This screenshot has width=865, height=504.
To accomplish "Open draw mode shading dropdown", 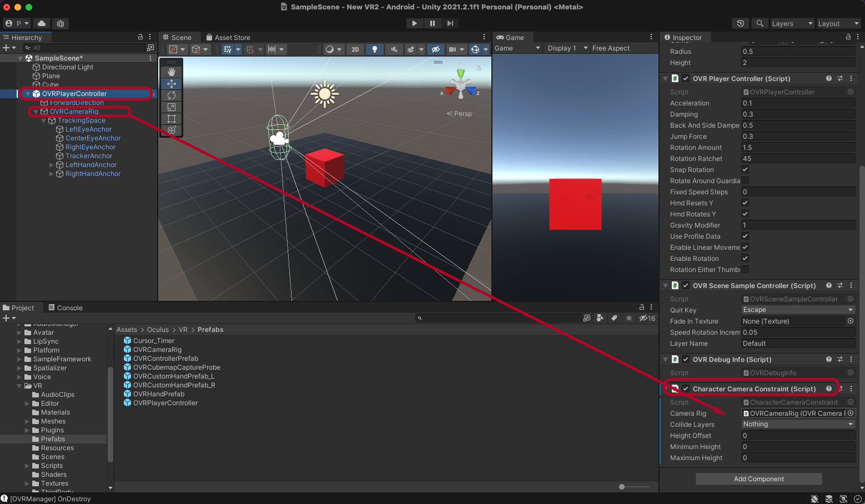I will tap(333, 49).
